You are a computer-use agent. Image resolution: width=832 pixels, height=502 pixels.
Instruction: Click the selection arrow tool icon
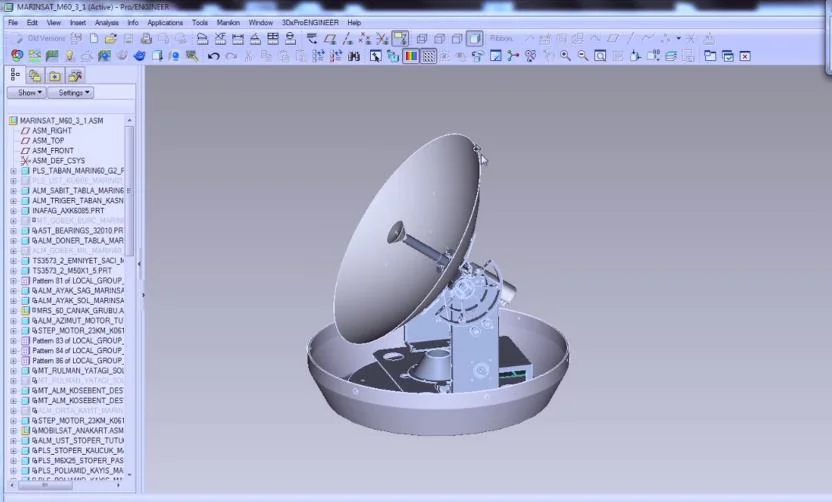pos(375,56)
